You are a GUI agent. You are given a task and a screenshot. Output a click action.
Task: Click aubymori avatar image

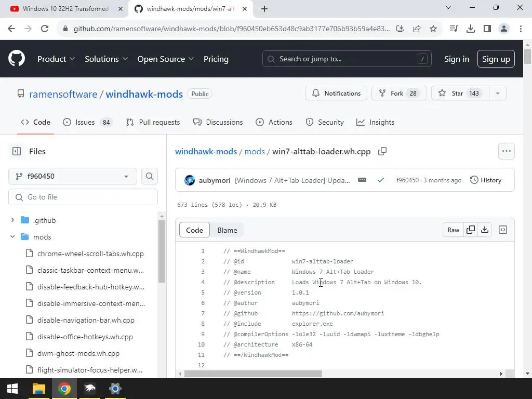[189, 180]
